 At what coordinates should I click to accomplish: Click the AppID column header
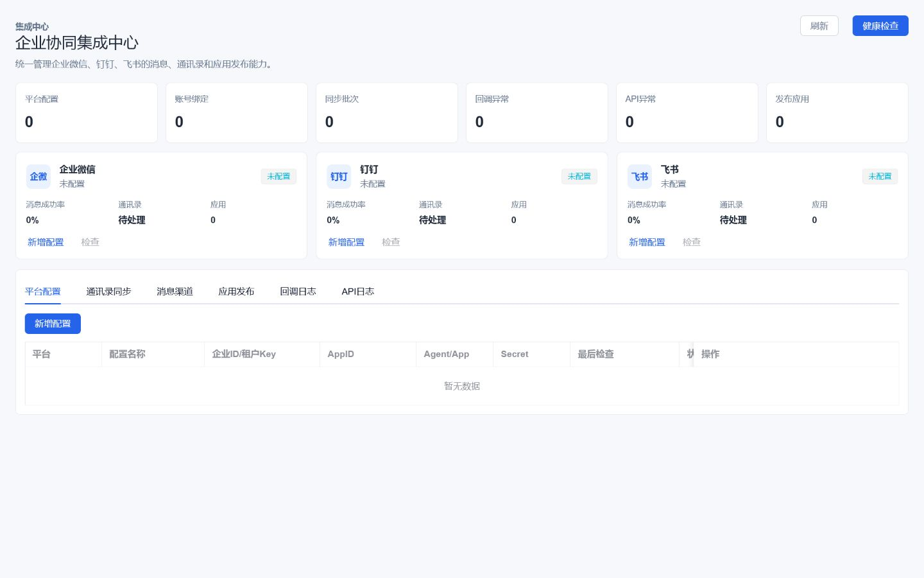coord(368,355)
